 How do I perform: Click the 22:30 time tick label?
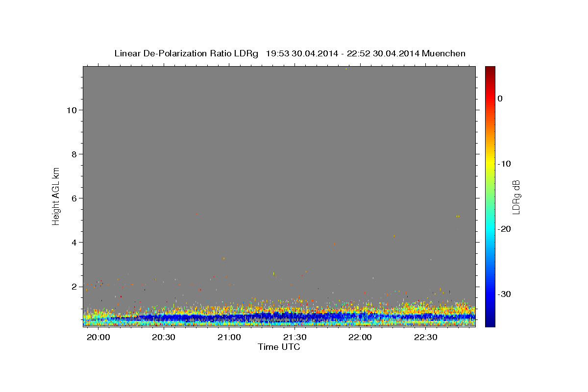point(426,338)
